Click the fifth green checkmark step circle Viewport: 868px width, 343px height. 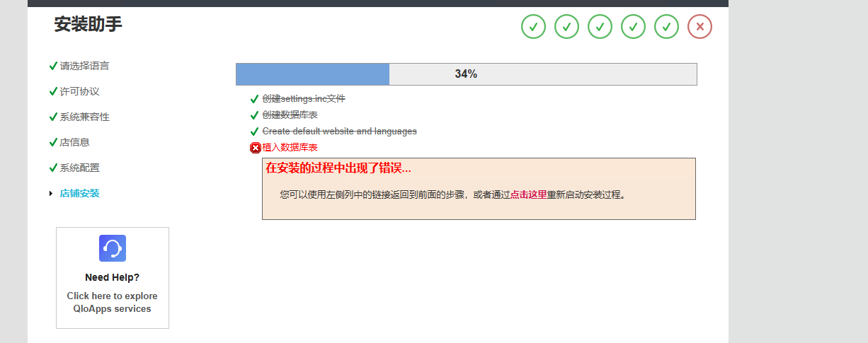coord(667,27)
